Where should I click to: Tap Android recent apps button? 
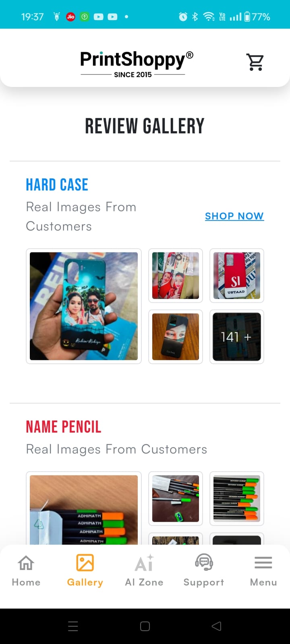(x=73, y=626)
